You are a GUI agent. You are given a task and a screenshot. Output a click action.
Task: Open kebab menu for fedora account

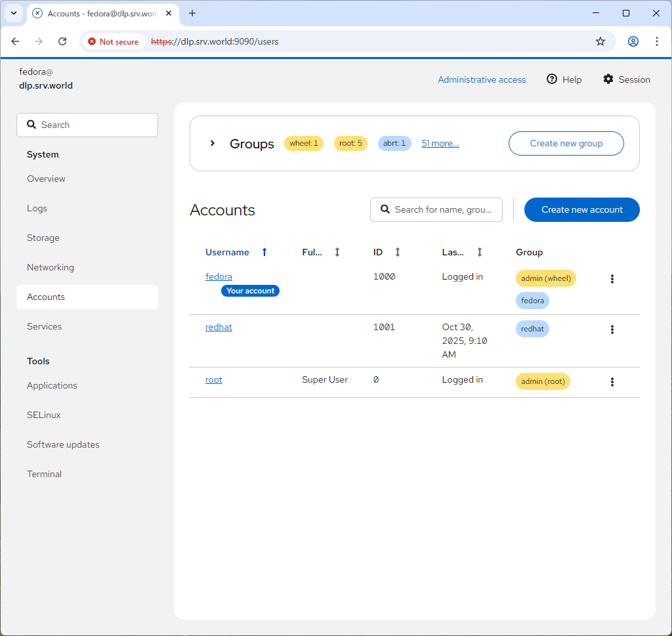click(x=612, y=279)
